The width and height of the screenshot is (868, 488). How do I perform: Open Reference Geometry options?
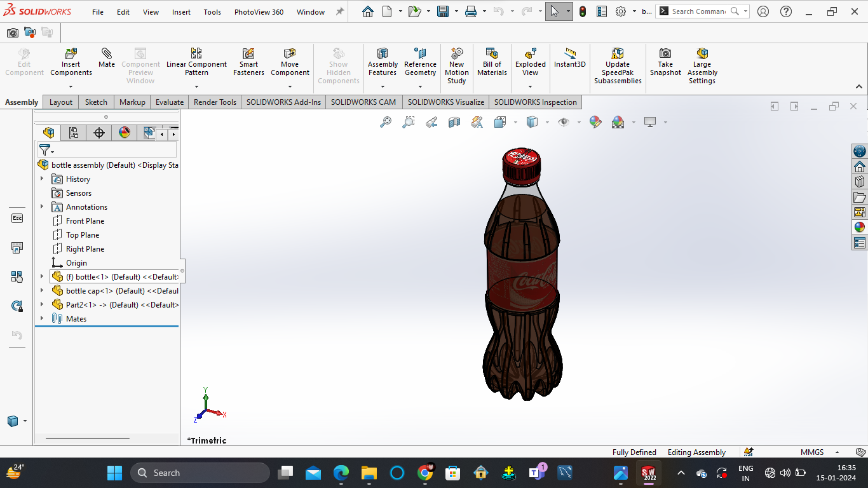click(420, 62)
